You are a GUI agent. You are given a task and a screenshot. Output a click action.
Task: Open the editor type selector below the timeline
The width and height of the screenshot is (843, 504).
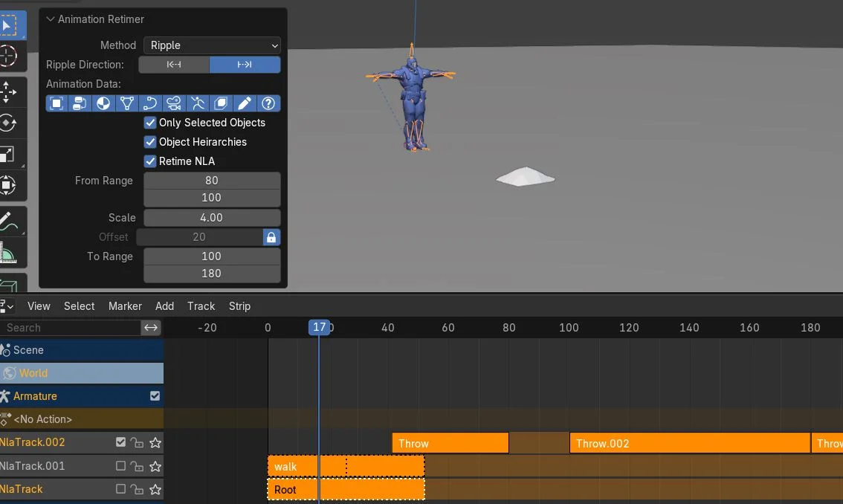[x=7, y=306]
